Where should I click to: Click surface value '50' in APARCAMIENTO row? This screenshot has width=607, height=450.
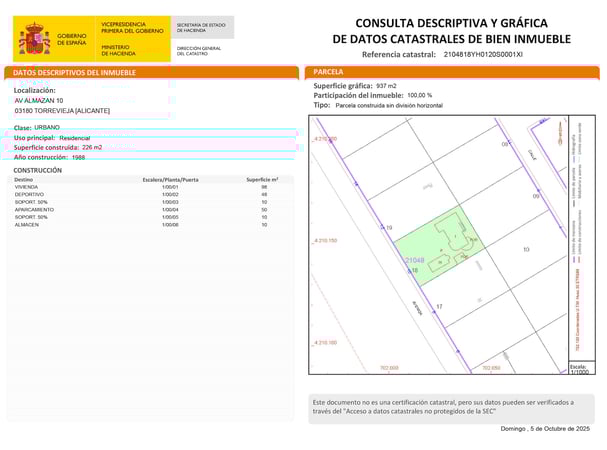point(264,210)
